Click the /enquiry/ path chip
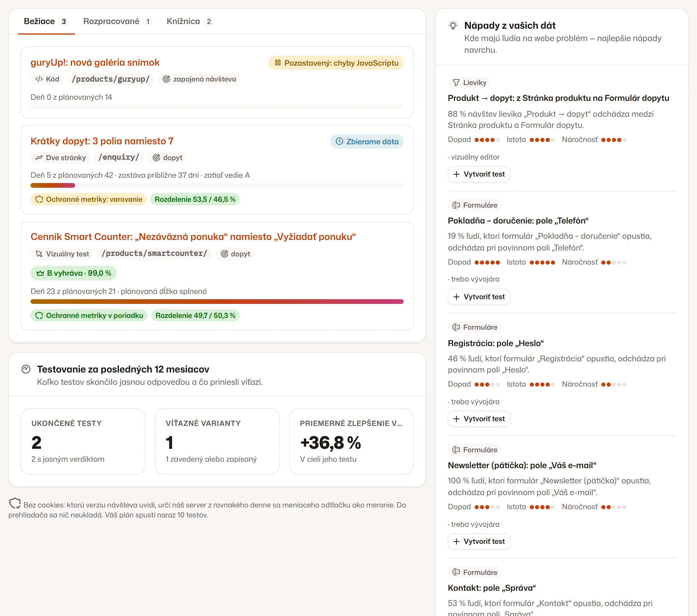The width and height of the screenshot is (697, 616). pyautogui.click(x=119, y=158)
